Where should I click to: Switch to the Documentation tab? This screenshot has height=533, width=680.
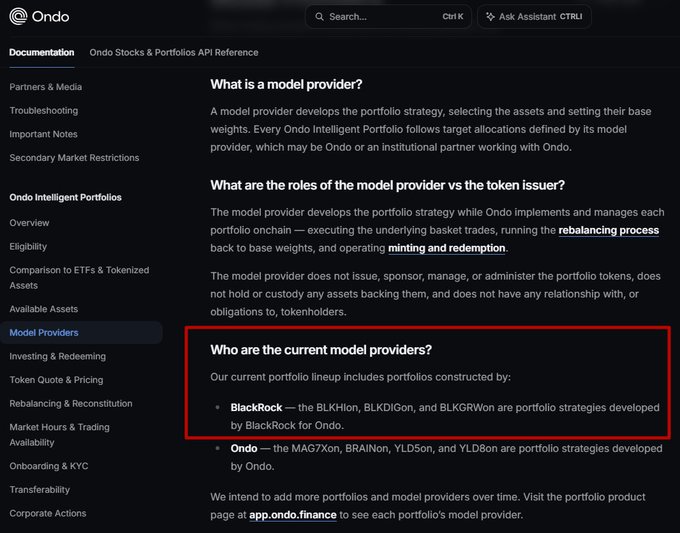tap(42, 52)
